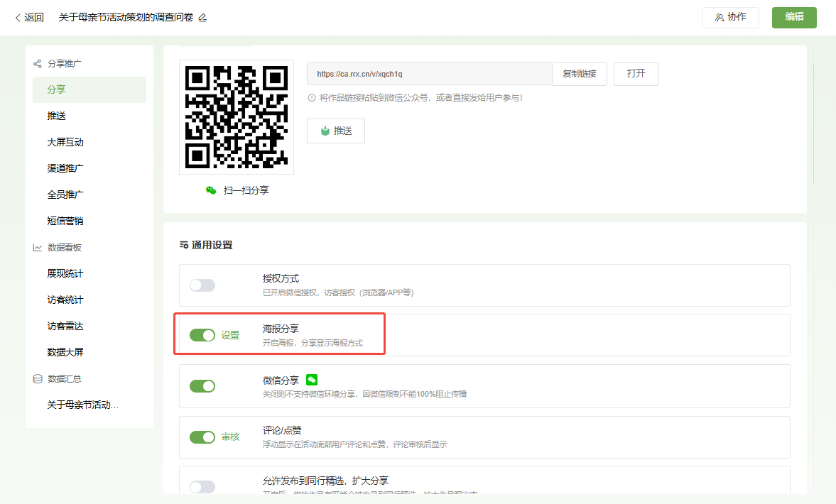Click the database icon beside 数据汇总

click(x=38, y=379)
